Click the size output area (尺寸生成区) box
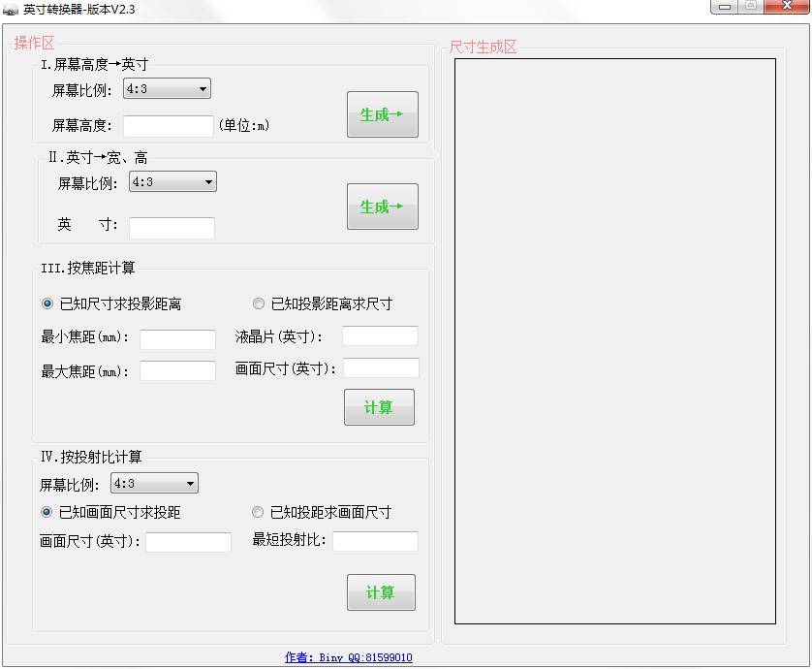Viewport: 812px width, 669px height. [614, 341]
